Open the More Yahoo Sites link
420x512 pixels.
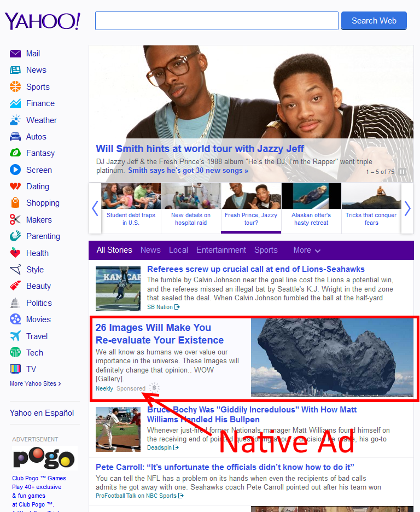(36, 383)
